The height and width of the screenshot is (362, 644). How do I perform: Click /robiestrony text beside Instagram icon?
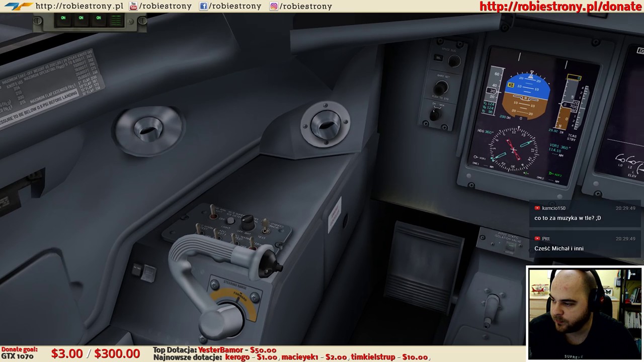click(x=305, y=6)
